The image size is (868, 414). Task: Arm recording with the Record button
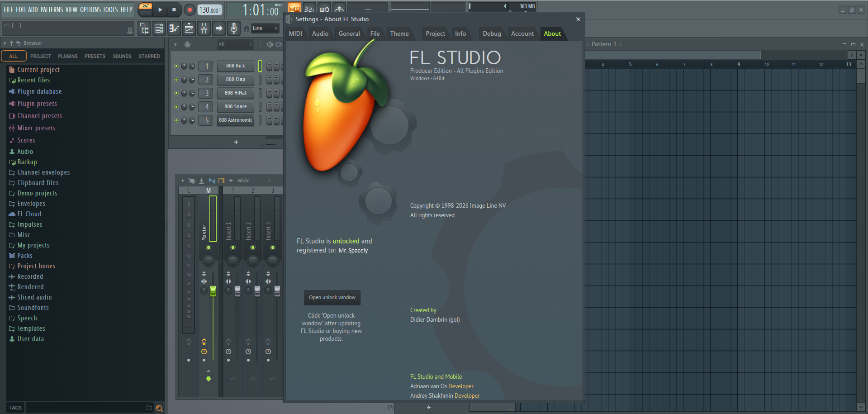[190, 10]
